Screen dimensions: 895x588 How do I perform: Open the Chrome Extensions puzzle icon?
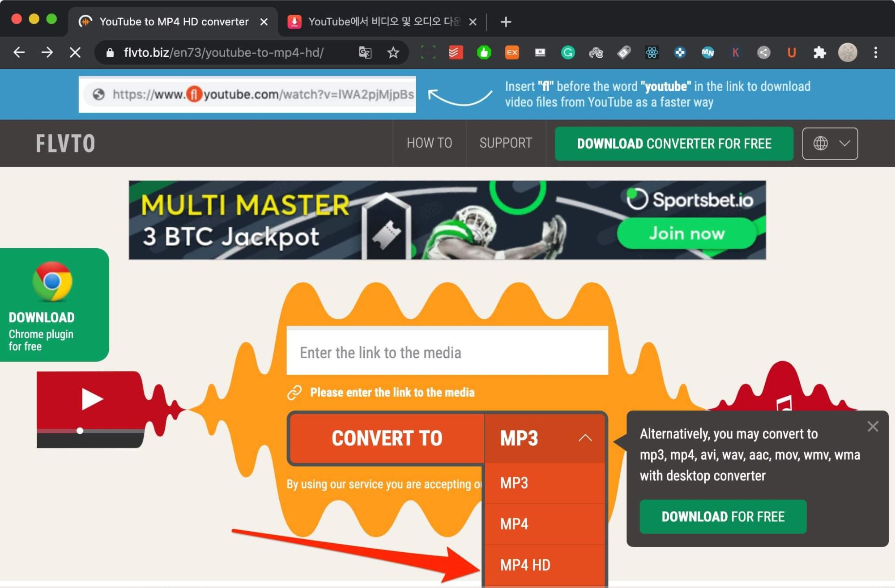point(819,53)
